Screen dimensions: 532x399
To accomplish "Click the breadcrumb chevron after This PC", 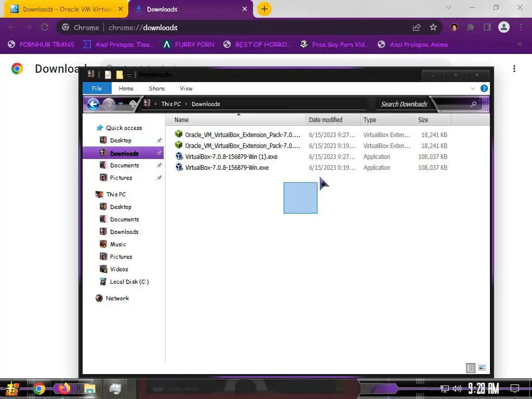I will (187, 104).
